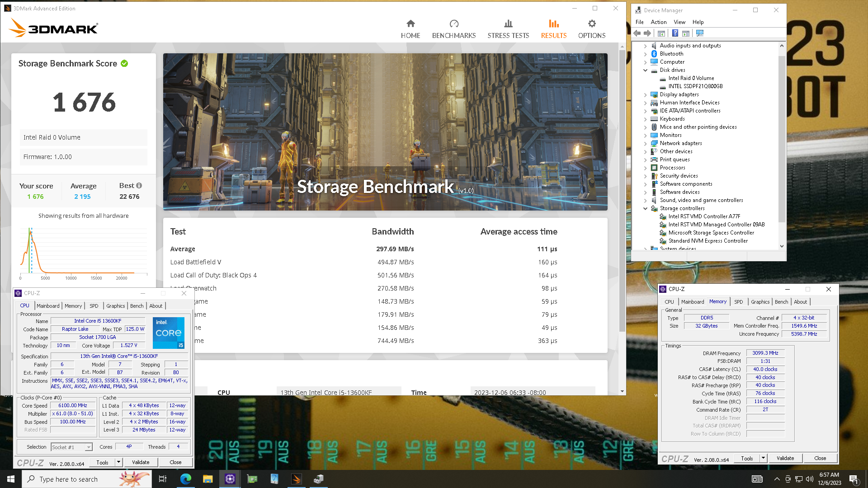Open the notification center icon
Viewport: 868px width, 488px height.
point(854,479)
